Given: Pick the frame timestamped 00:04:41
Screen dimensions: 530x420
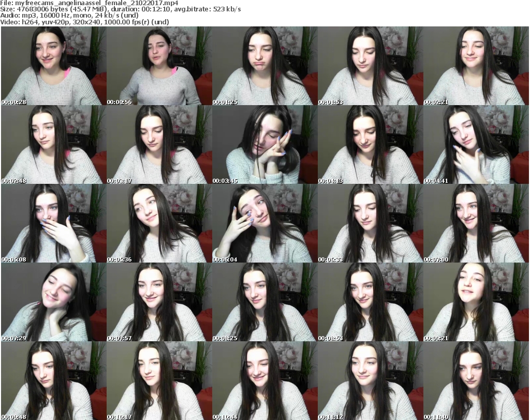Looking at the screenshot, I should point(476,144).
